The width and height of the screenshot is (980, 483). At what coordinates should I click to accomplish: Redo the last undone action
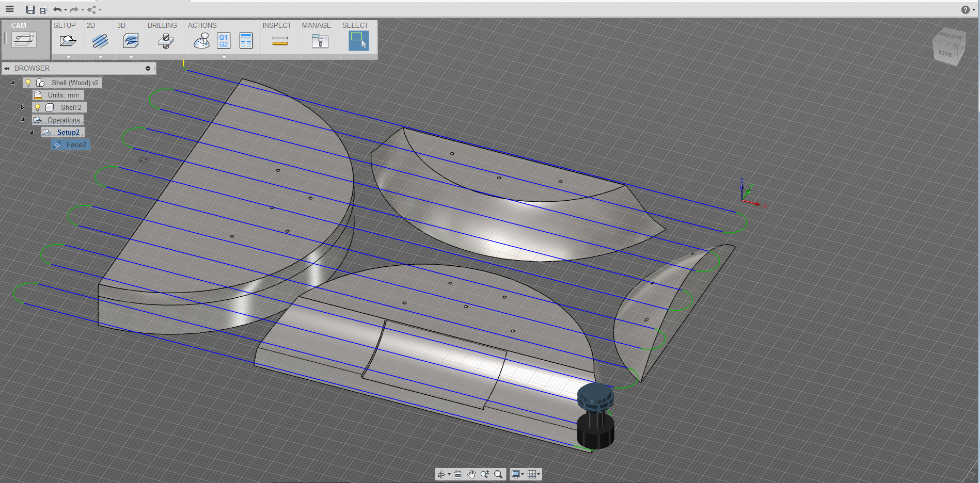pos(74,10)
